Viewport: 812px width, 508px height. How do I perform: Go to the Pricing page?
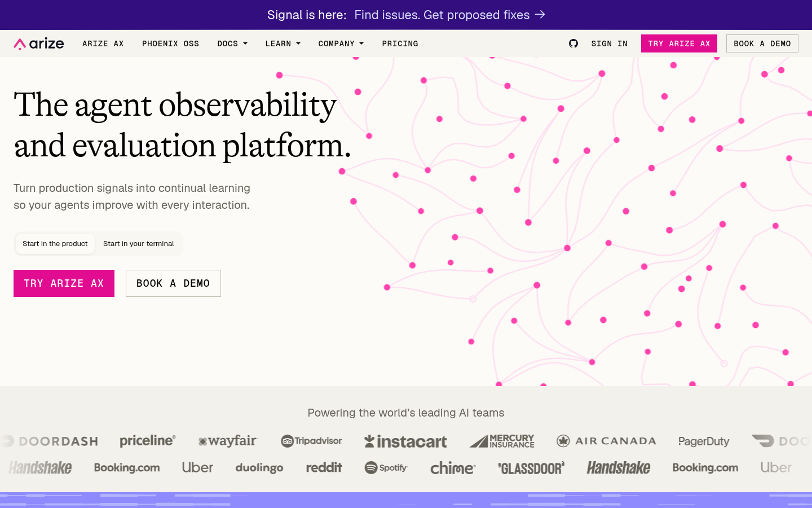pyautogui.click(x=400, y=43)
